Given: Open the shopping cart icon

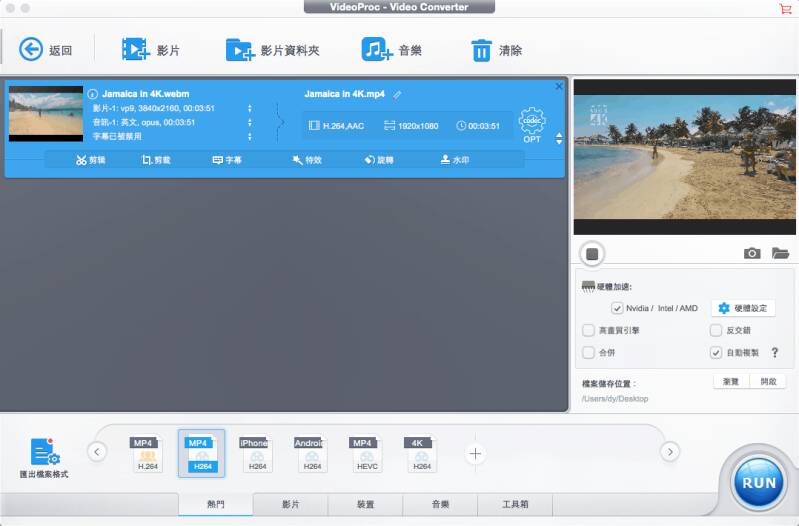Looking at the screenshot, I should [x=785, y=8].
